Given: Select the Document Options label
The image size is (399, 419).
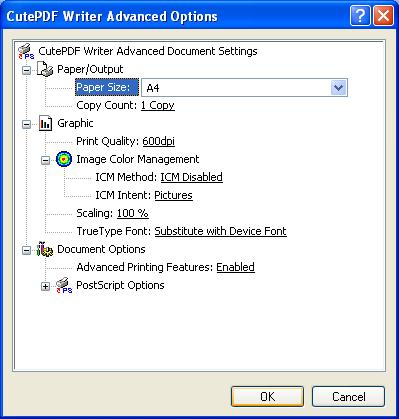Looking at the screenshot, I should click(101, 249).
